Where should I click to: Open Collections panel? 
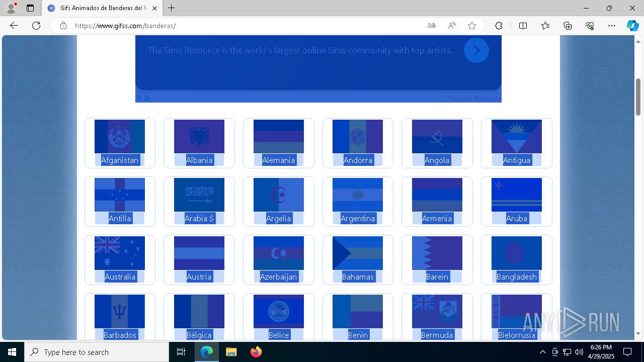pos(568,26)
